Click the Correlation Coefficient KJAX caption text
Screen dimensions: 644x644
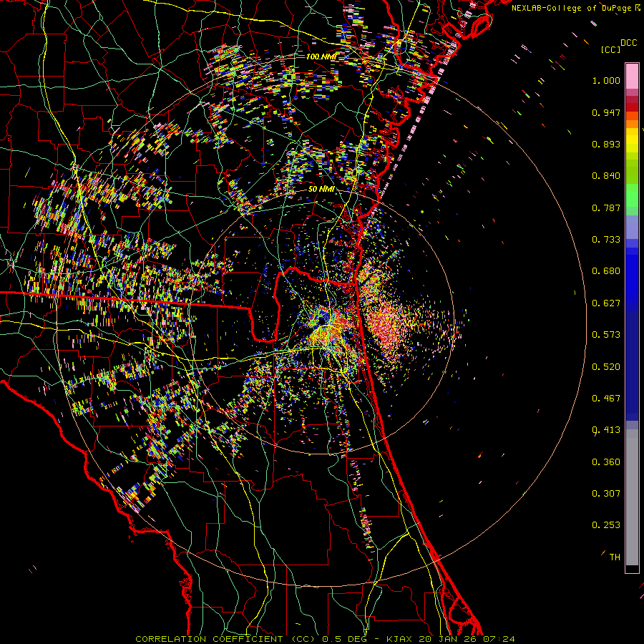point(325,639)
